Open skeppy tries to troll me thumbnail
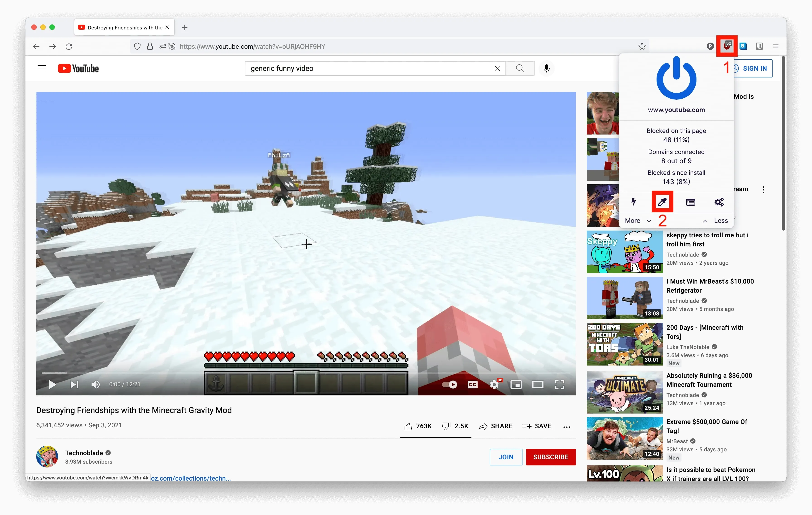This screenshot has height=515, width=812. pyautogui.click(x=624, y=251)
